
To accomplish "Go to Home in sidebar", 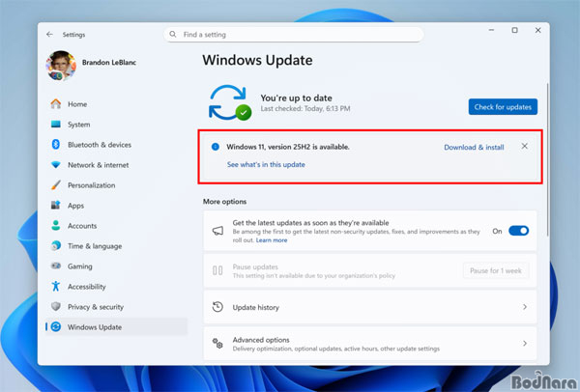I will coord(77,104).
